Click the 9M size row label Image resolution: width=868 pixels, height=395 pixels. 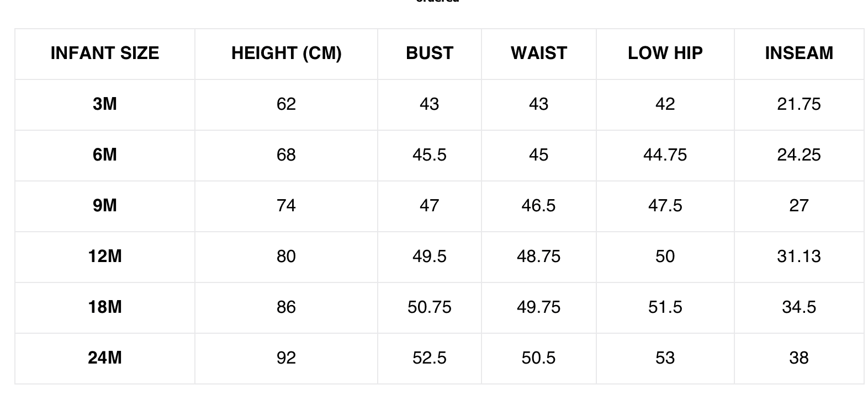pos(105,206)
